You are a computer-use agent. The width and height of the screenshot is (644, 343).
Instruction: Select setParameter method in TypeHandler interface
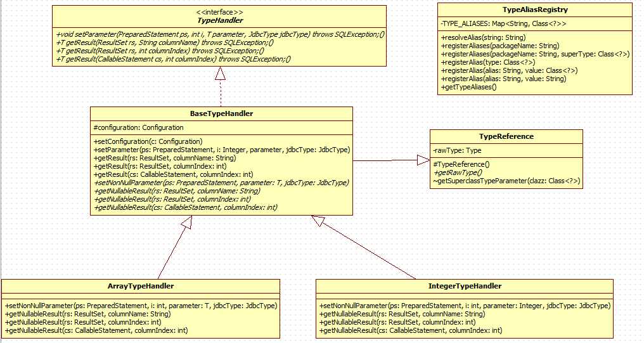coord(220,34)
